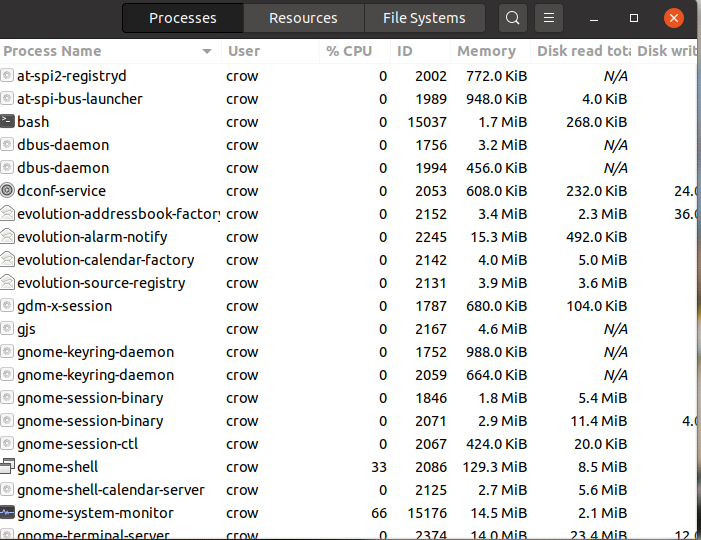Click the dconf-service process icon

(7, 190)
